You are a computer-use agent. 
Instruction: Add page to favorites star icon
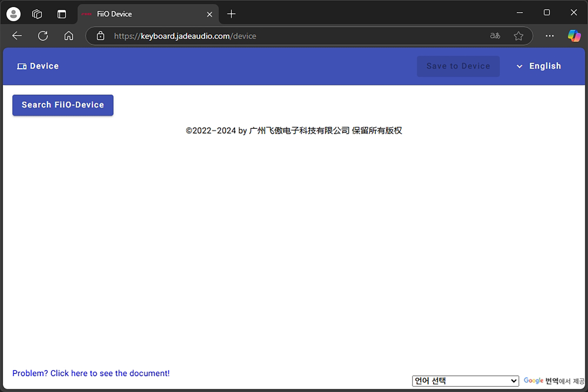(x=518, y=36)
